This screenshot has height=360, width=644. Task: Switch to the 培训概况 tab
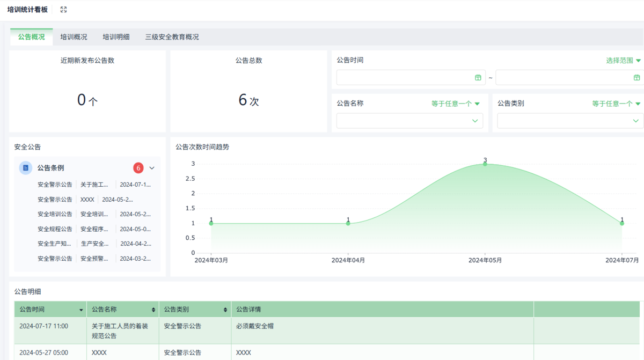tap(74, 37)
